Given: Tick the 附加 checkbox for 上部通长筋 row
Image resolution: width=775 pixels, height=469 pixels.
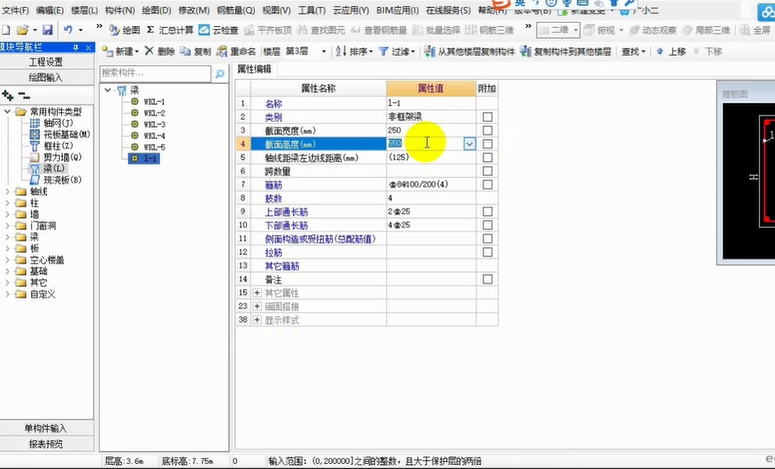Looking at the screenshot, I should click(487, 212).
